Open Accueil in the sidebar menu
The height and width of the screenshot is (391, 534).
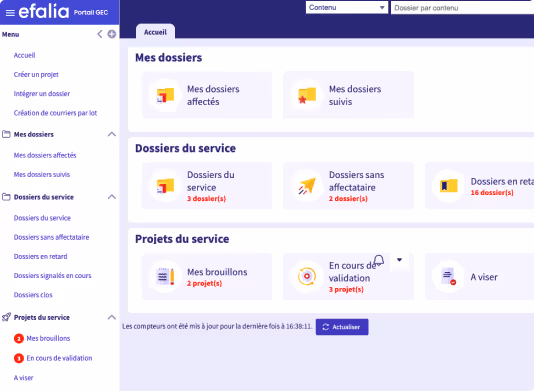coord(25,55)
